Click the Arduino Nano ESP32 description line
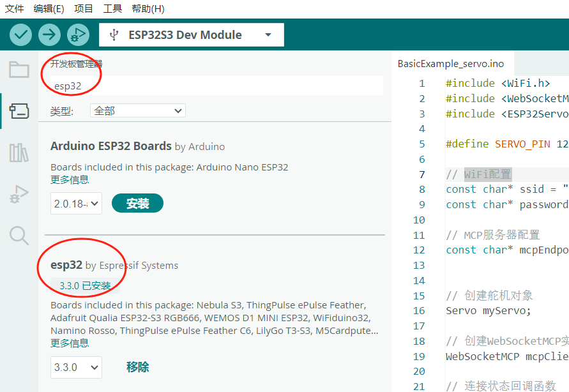This screenshot has height=392, width=569. pyautogui.click(x=169, y=167)
